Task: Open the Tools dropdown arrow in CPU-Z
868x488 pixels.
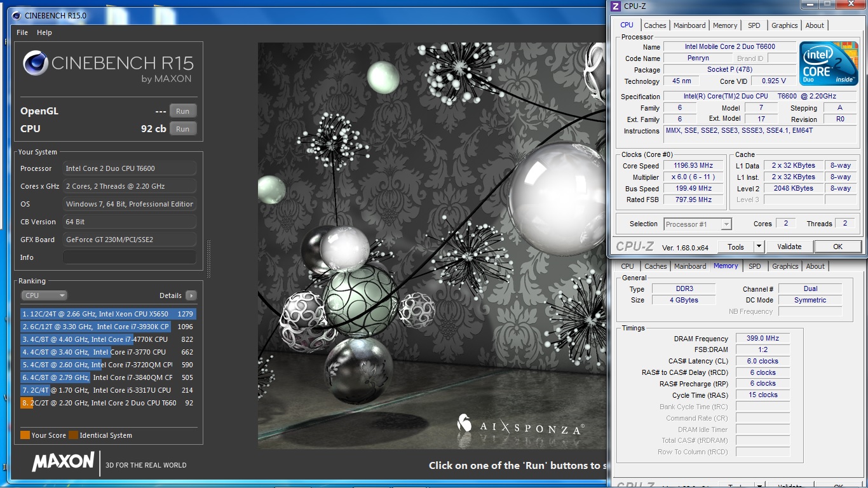Action: (759, 247)
